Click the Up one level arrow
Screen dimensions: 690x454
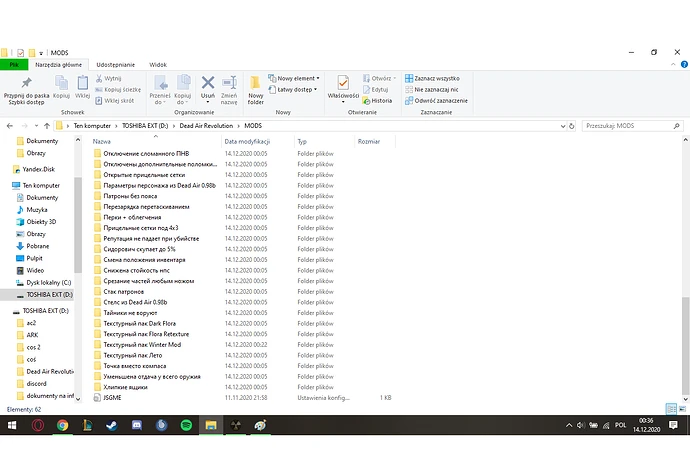[47, 126]
